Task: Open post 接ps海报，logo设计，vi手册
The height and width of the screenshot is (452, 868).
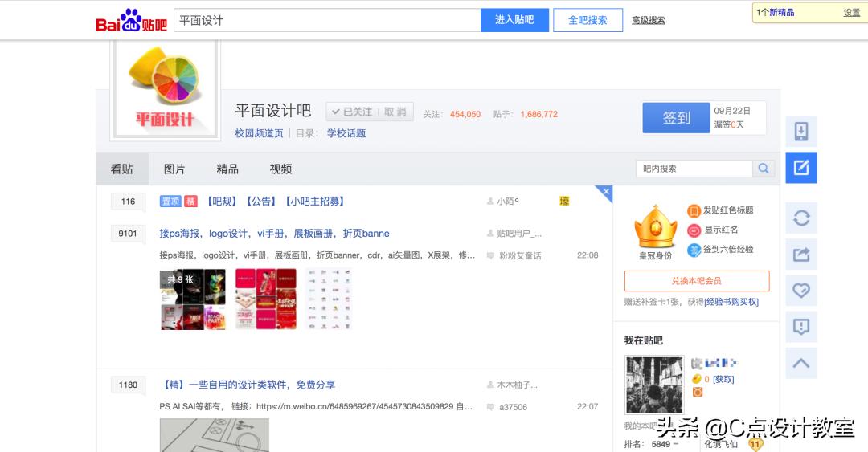Action: click(274, 234)
